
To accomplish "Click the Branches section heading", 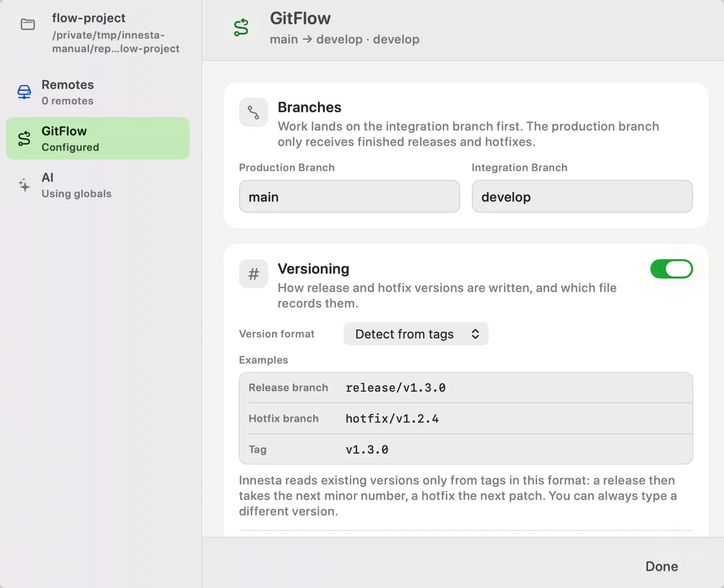I will tap(310, 107).
